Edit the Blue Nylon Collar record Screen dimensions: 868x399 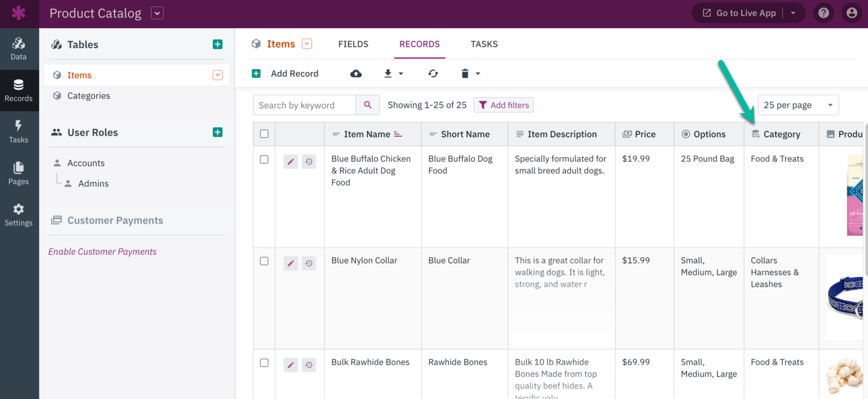(x=290, y=263)
